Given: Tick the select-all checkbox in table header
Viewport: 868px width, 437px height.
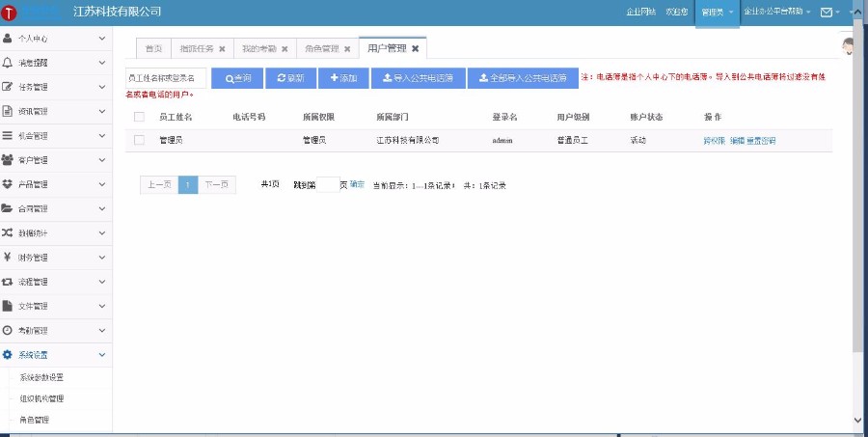Looking at the screenshot, I should point(139,117).
